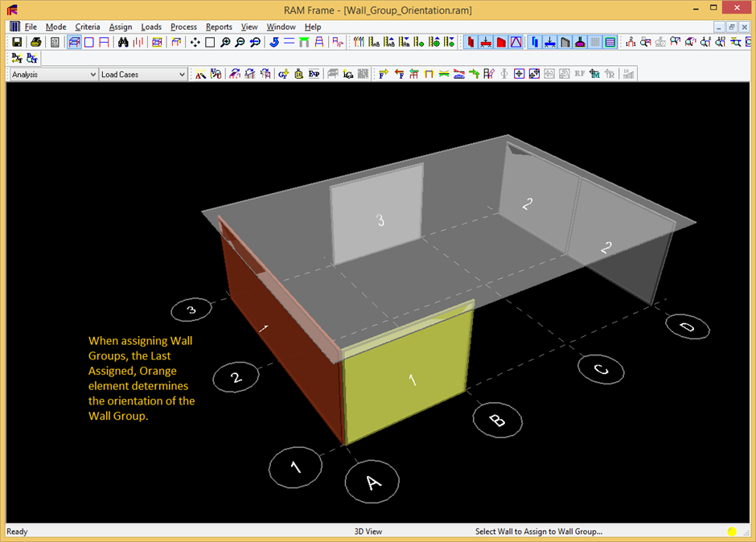Open the Process menu
This screenshot has height=542, width=756.
183,27
